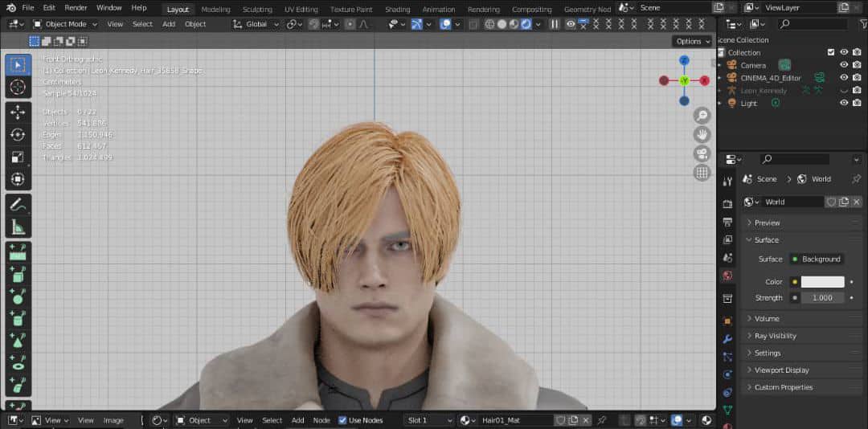Screen dimensions: 868x429
Task: Disable Light render camera icon
Action: [x=857, y=103]
